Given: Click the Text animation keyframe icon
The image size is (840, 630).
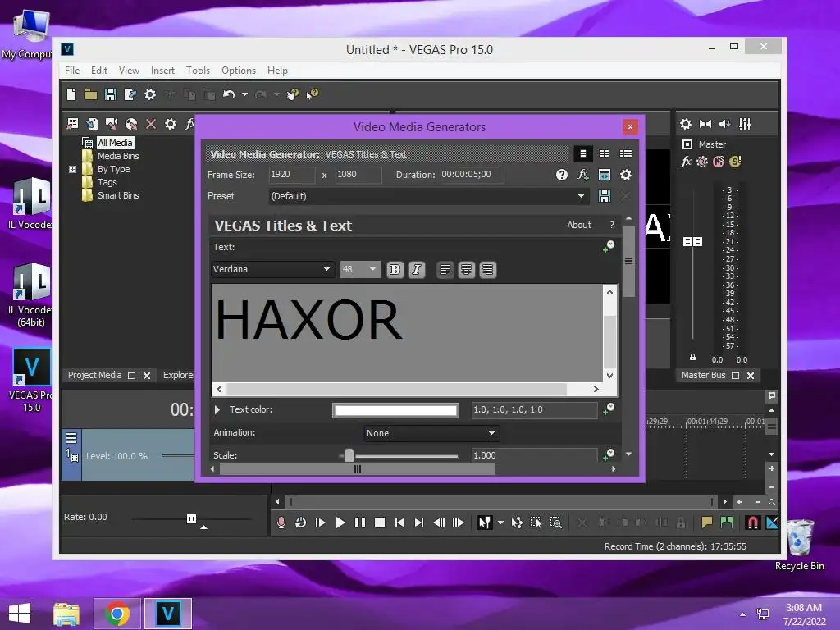Looking at the screenshot, I should click(609, 246).
